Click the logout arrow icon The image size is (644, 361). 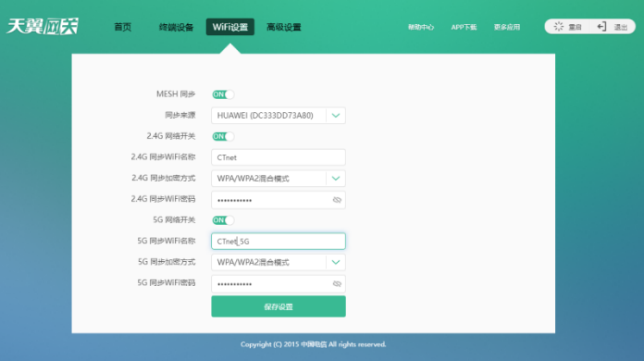601,27
